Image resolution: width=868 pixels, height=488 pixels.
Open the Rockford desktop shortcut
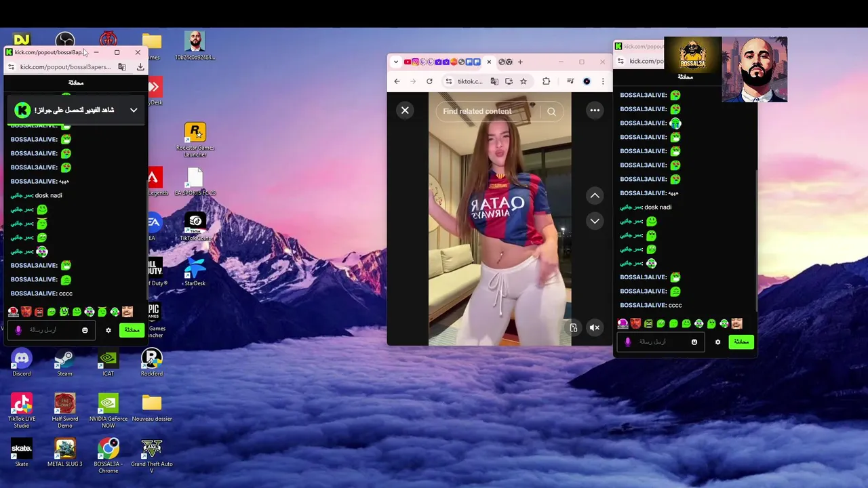pyautogui.click(x=151, y=363)
